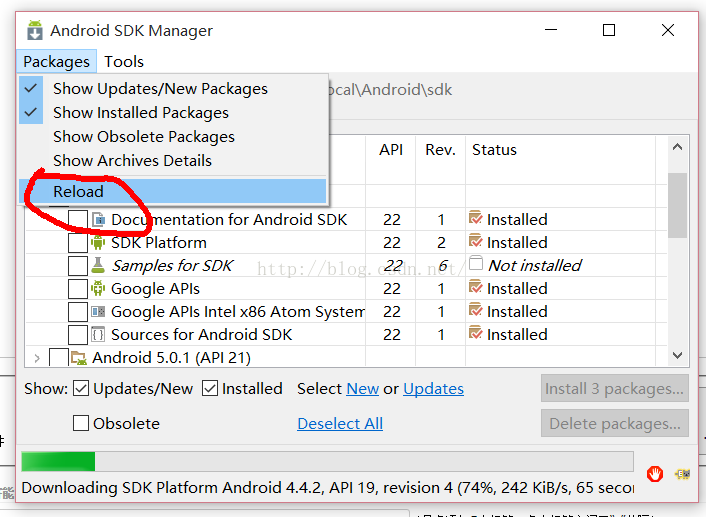The image size is (706, 517).
Task: Click Not installed status icon for Samples row
Action: [x=476, y=263]
